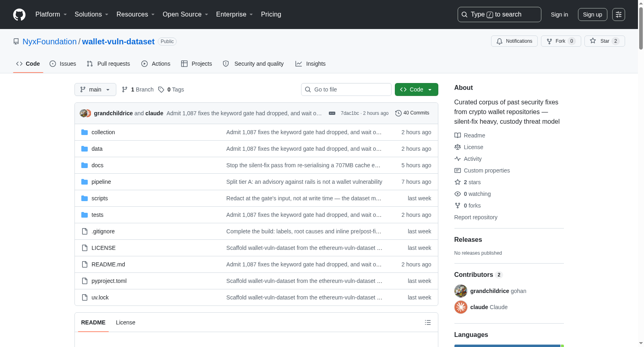Open the Pricing page
644x347 pixels.
pyautogui.click(x=271, y=15)
